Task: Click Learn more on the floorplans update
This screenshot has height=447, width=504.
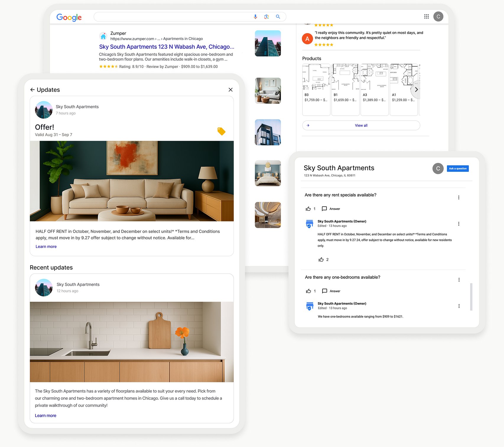Action: [x=45, y=415]
